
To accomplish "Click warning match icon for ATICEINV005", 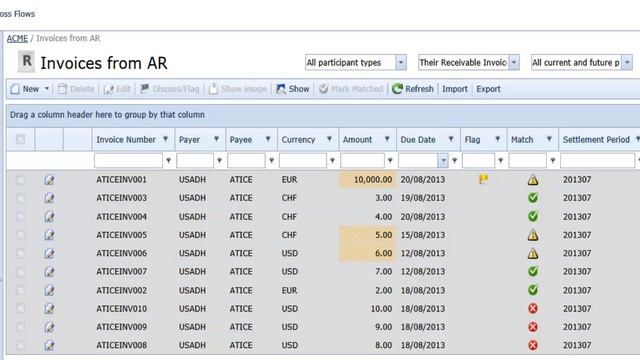I will (533, 235).
